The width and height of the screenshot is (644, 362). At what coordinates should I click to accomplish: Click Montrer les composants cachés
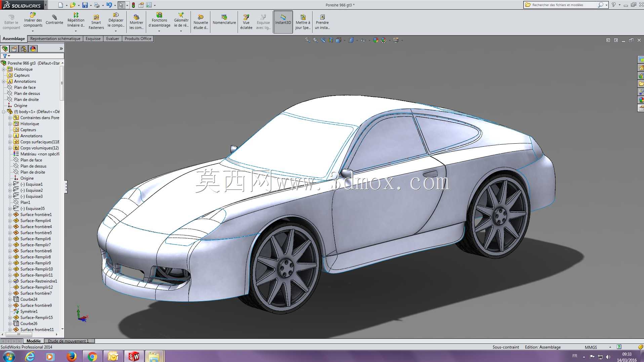pyautogui.click(x=136, y=22)
